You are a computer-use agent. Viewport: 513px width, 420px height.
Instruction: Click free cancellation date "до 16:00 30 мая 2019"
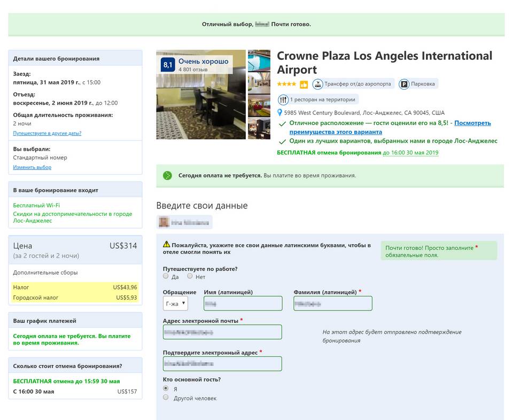pos(410,153)
